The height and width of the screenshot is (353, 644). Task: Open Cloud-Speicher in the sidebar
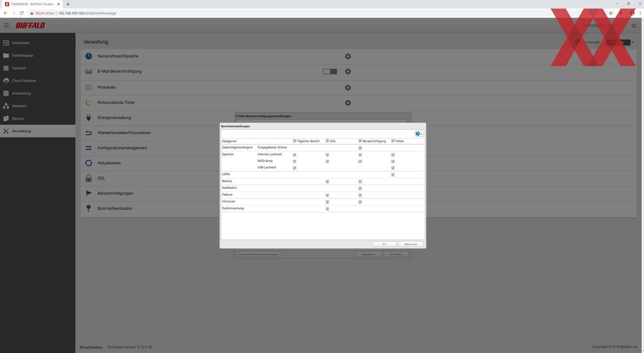coord(24,81)
